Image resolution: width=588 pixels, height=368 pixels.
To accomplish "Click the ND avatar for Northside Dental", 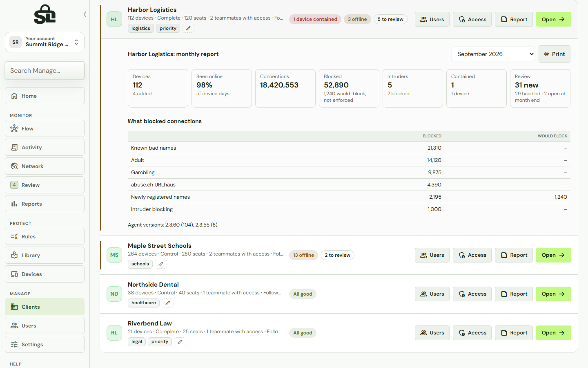I will [x=114, y=294].
